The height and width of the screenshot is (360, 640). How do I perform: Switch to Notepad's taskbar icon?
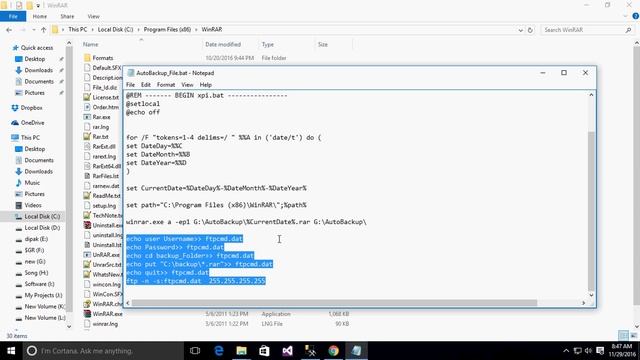coord(356,351)
